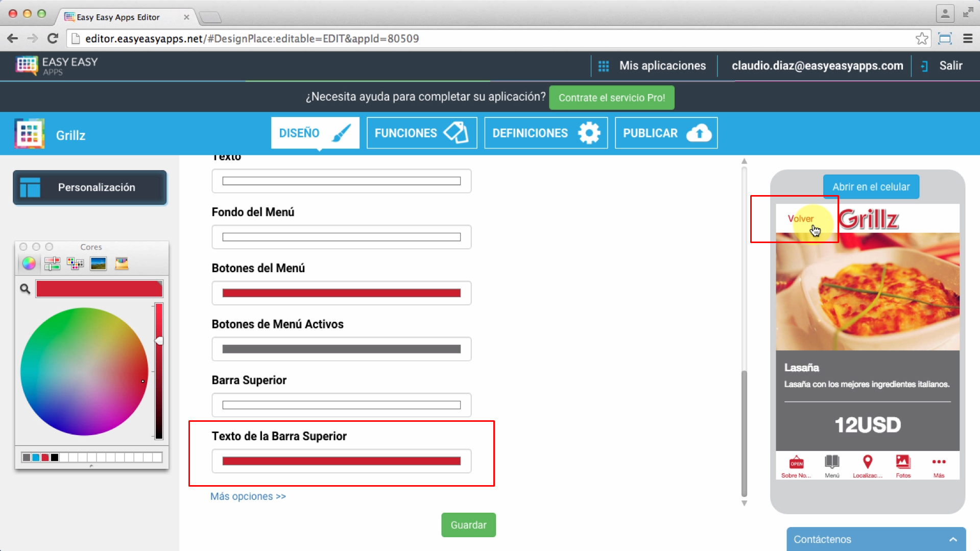Click the green Guardar button
Screen dimensions: 980x551
pos(468,525)
